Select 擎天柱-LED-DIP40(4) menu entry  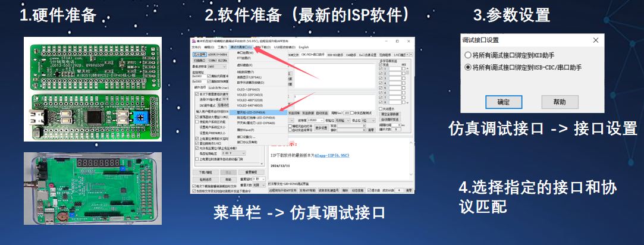(258, 112)
